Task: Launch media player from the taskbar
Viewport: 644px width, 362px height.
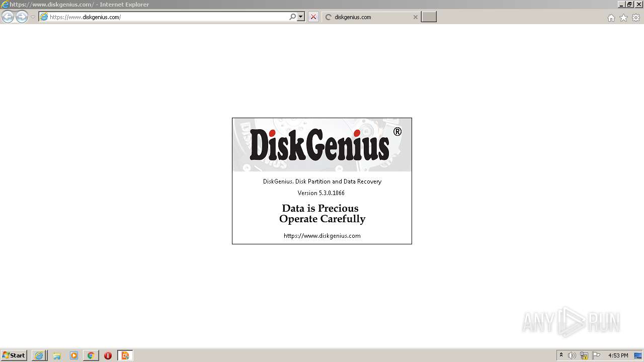Action: pyautogui.click(x=74, y=355)
